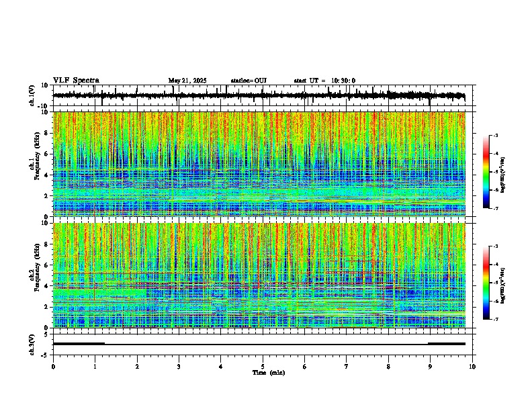
Task: Click the "-3" label on ch.1 colorbar
Action: pyautogui.click(x=495, y=135)
